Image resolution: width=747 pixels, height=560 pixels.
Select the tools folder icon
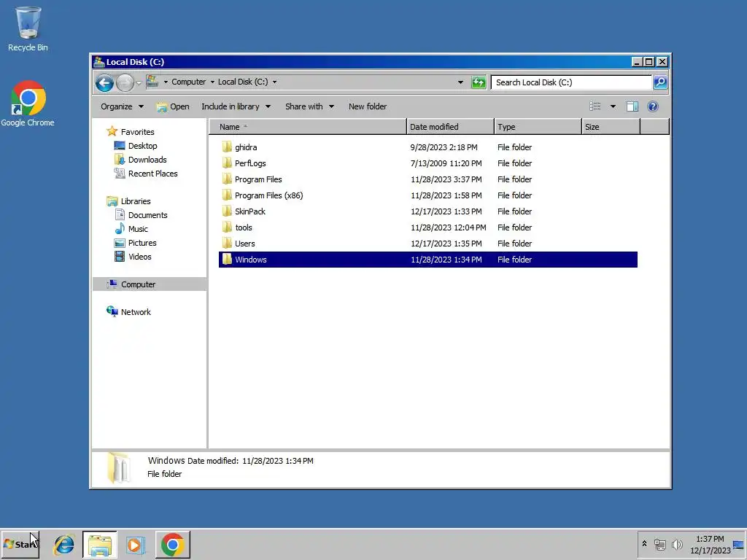pyautogui.click(x=227, y=227)
